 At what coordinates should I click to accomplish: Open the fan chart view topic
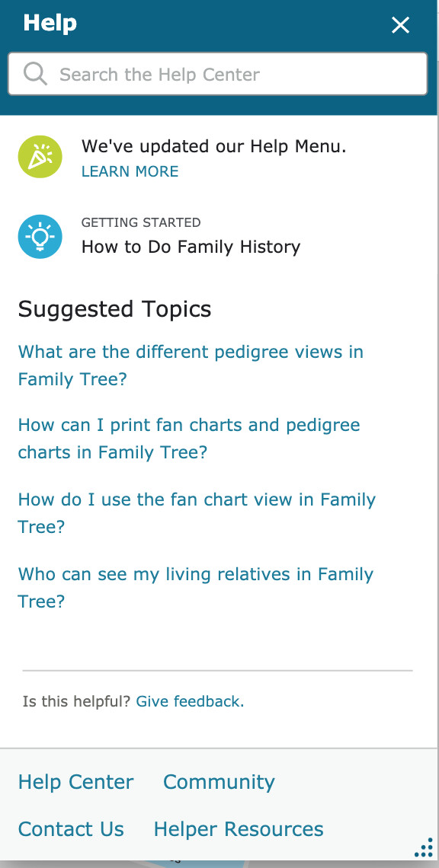tap(197, 512)
